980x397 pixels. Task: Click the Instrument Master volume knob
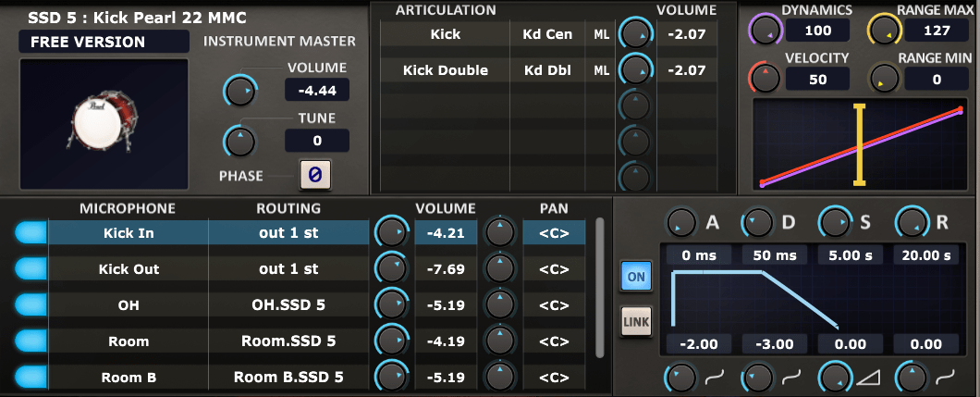tap(239, 91)
